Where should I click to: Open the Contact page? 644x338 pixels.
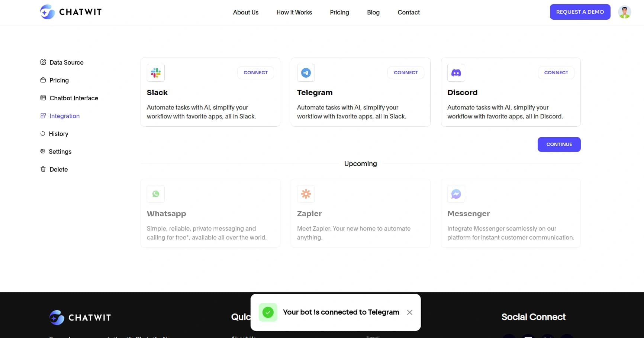(x=409, y=12)
